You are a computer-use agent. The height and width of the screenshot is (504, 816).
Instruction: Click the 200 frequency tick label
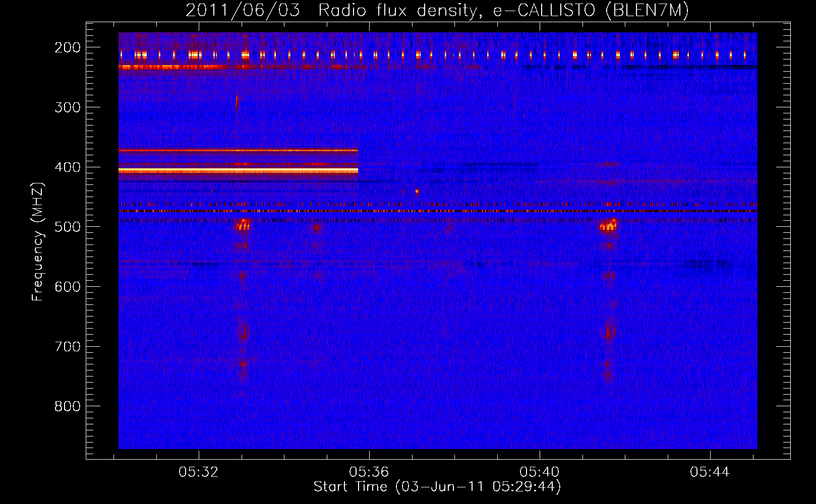click(68, 47)
